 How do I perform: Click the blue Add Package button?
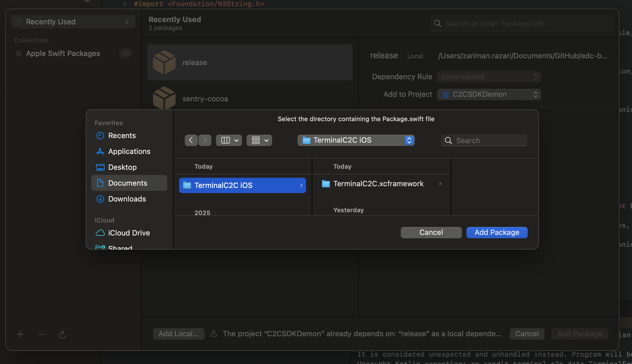tap(497, 232)
